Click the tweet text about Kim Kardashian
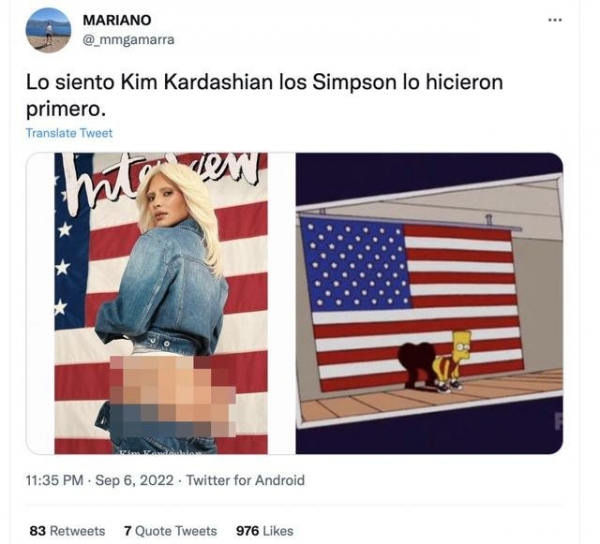600x544 pixels. [264, 95]
